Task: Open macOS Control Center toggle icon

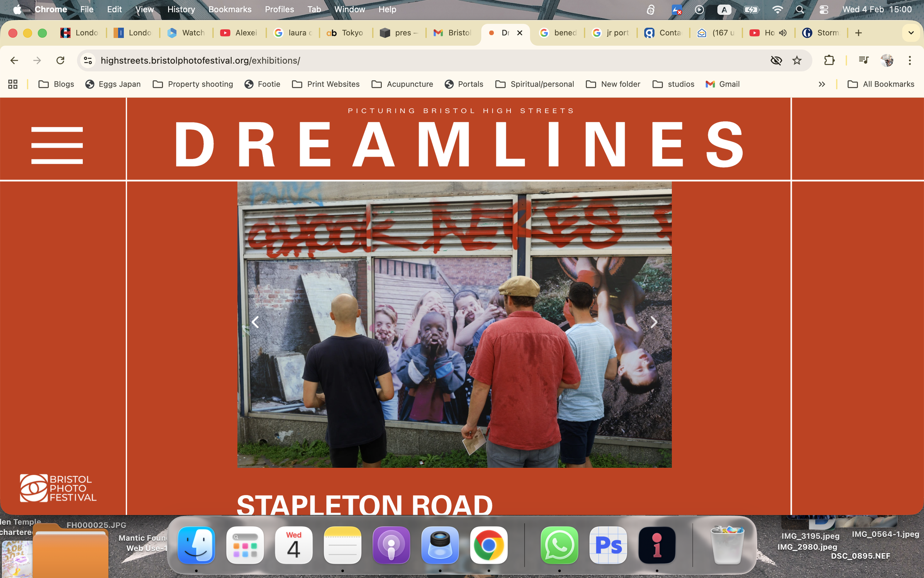Action: (x=823, y=10)
